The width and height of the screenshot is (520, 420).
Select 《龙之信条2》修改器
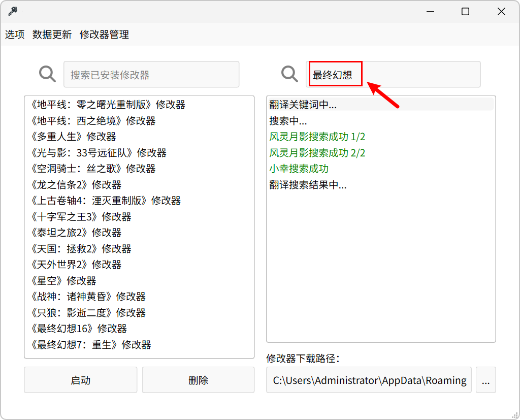pos(139,185)
